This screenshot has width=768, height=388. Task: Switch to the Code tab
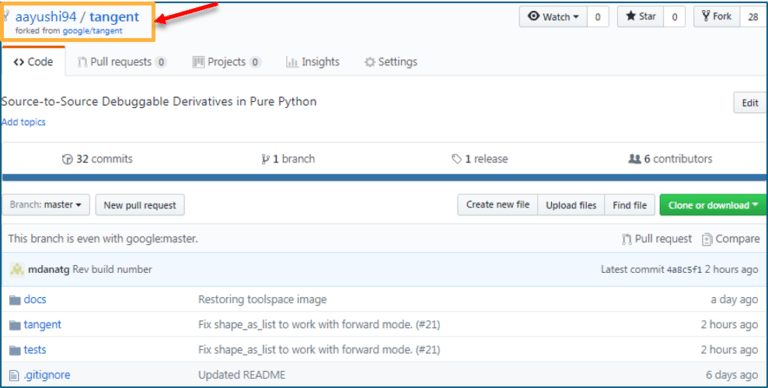pos(33,62)
